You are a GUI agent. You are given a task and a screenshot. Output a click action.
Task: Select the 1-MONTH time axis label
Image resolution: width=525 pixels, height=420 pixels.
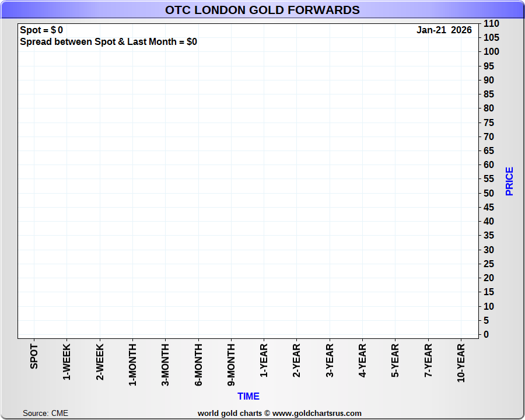pos(133,365)
